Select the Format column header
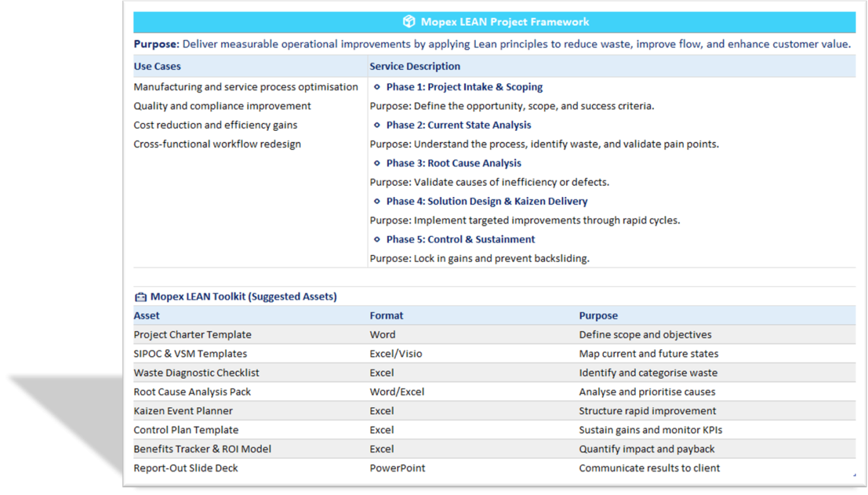Viewport: 868px width, 495px height. coord(386,315)
